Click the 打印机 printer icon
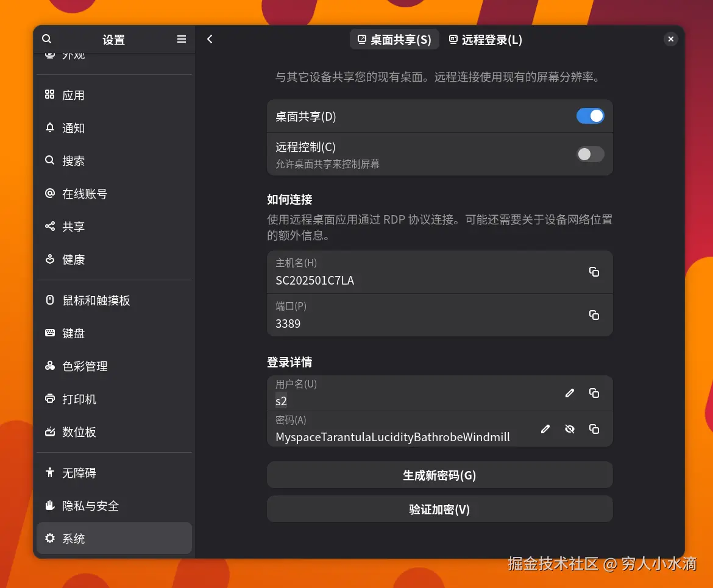 [x=49, y=398]
